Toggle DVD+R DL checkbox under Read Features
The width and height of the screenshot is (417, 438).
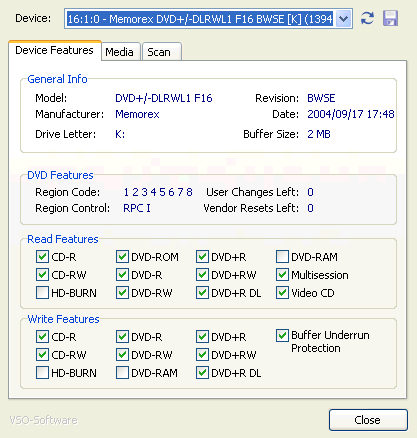pos(202,293)
